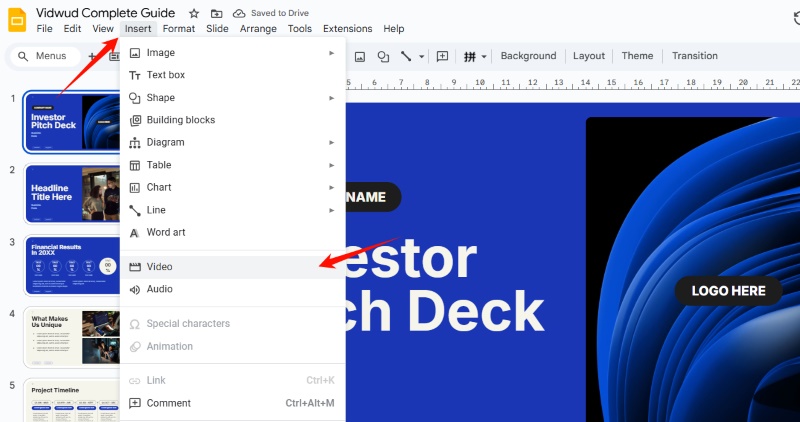Image resolution: width=800 pixels, height=422 pixels.
Task: Click the Table grid icon in menu
Action: [x=135, y=165]
